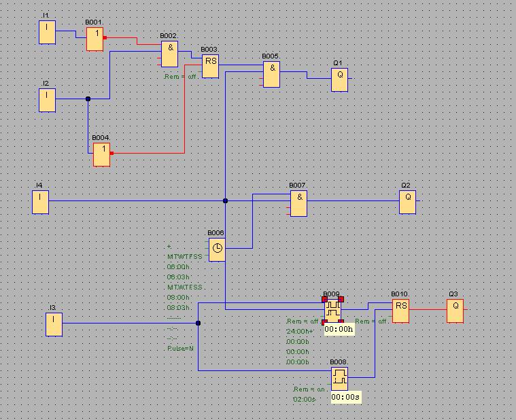Select input block I4
The width and height of the screenshot is (516, 420).
(x=41, y=203)
